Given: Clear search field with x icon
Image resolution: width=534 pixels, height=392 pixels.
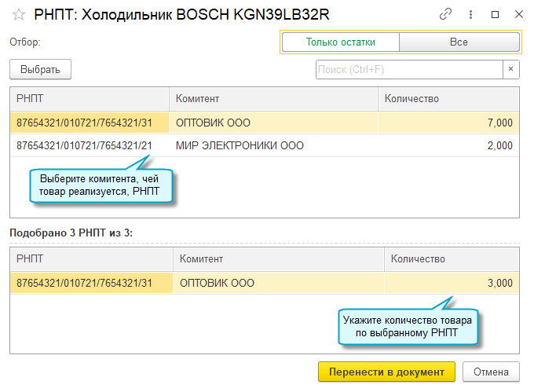Looking at the screenshot, I should (x=511, y=70).
